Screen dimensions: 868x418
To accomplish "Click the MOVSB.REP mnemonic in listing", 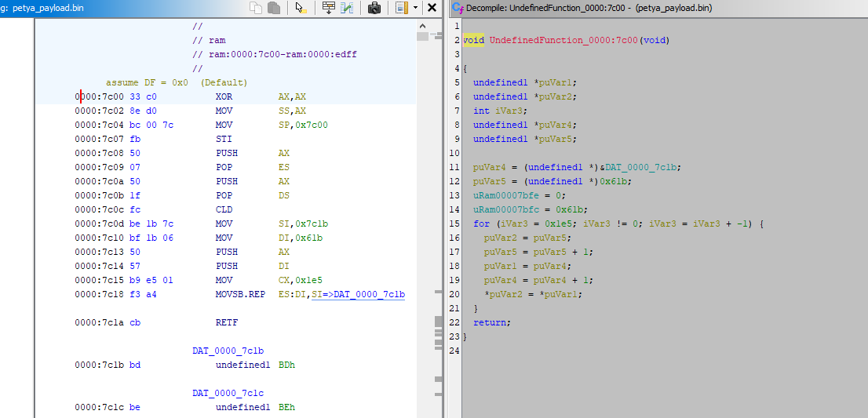I will pyautogui.click(x=239, y=294).
